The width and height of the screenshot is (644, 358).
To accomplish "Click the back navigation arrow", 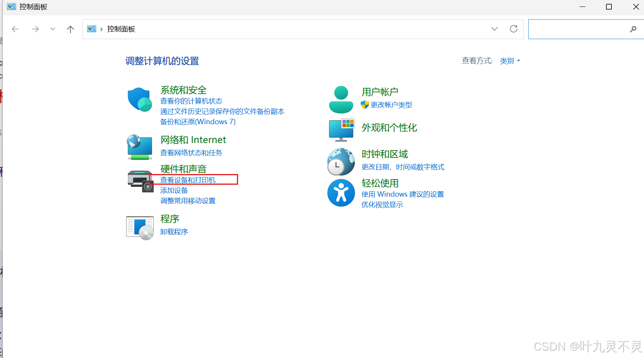I will pos(15,29).
